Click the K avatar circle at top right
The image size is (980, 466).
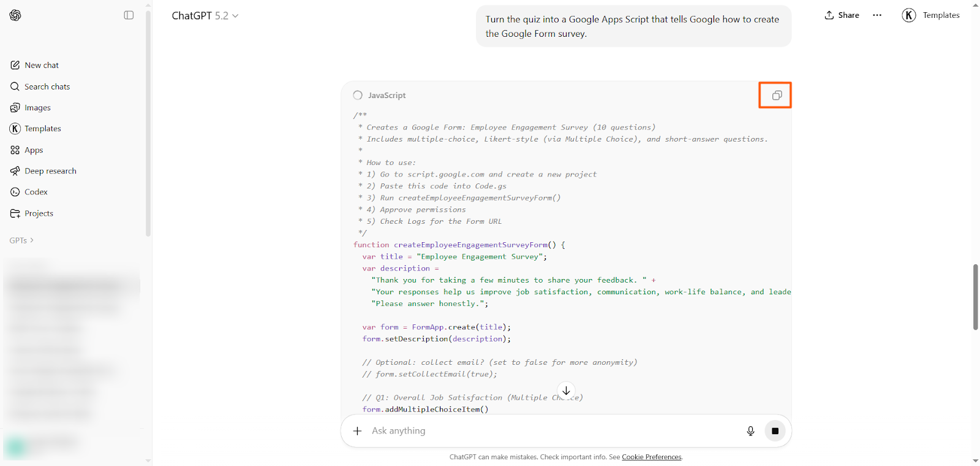click(909, 15)
